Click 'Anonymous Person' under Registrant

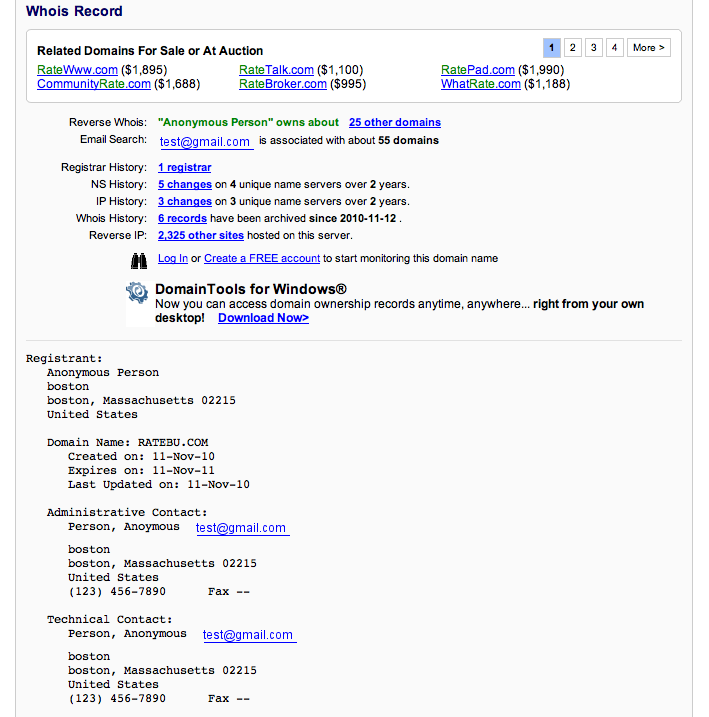103,373
